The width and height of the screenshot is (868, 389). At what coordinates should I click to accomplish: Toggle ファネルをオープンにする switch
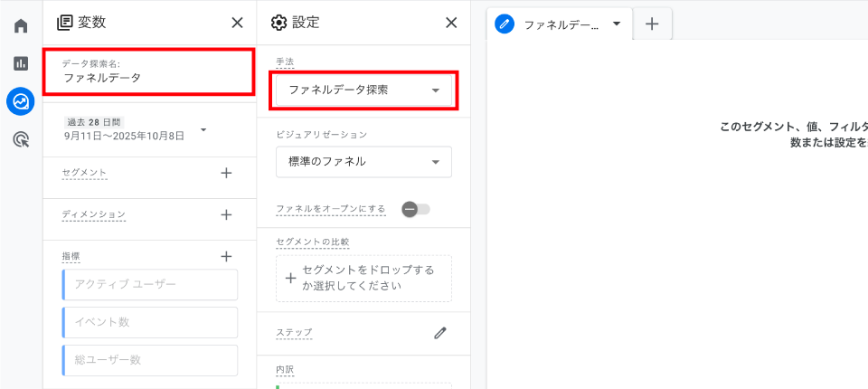click(x=416, y=210)
